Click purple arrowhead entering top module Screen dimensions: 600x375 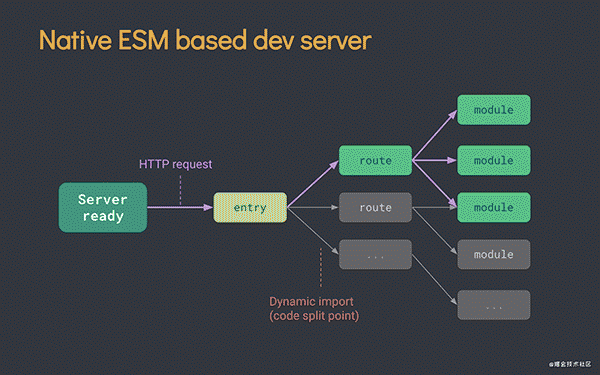click(x=453, y=114)
